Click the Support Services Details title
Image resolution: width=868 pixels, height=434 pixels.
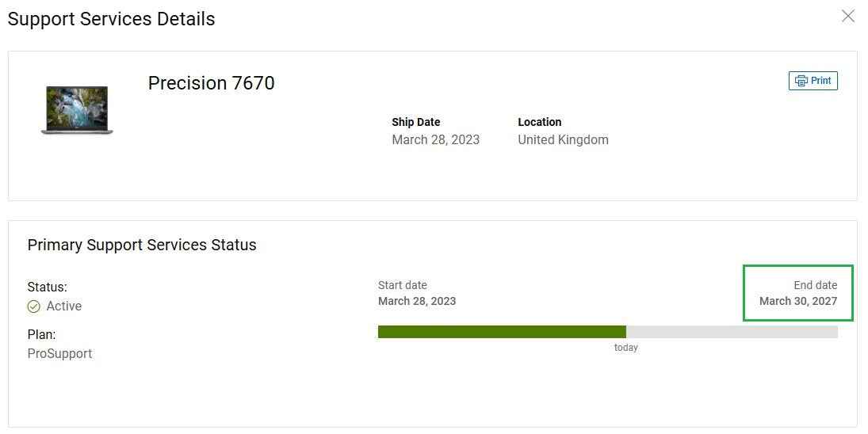point(111,19)
